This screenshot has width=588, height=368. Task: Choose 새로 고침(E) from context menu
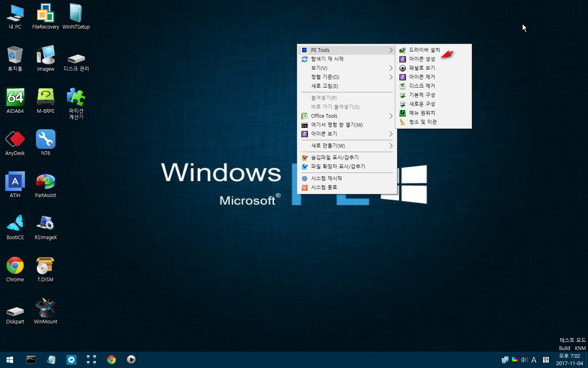point(347,86)
